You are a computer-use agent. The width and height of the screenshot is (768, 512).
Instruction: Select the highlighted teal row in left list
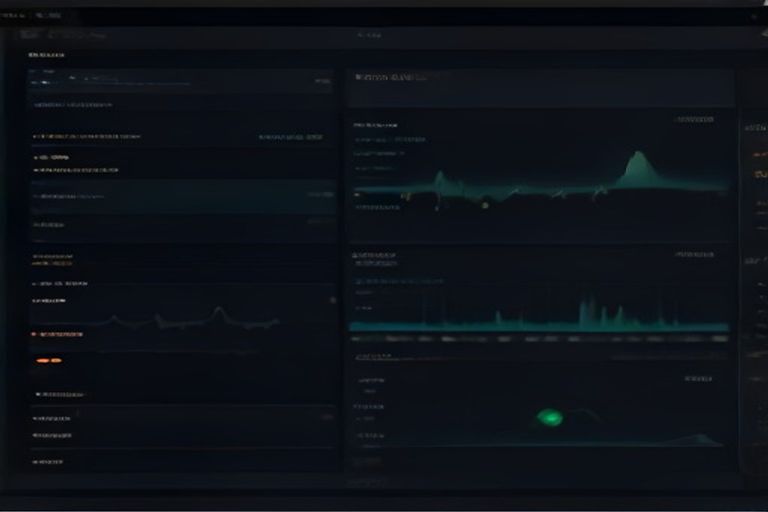click(184, 196)
